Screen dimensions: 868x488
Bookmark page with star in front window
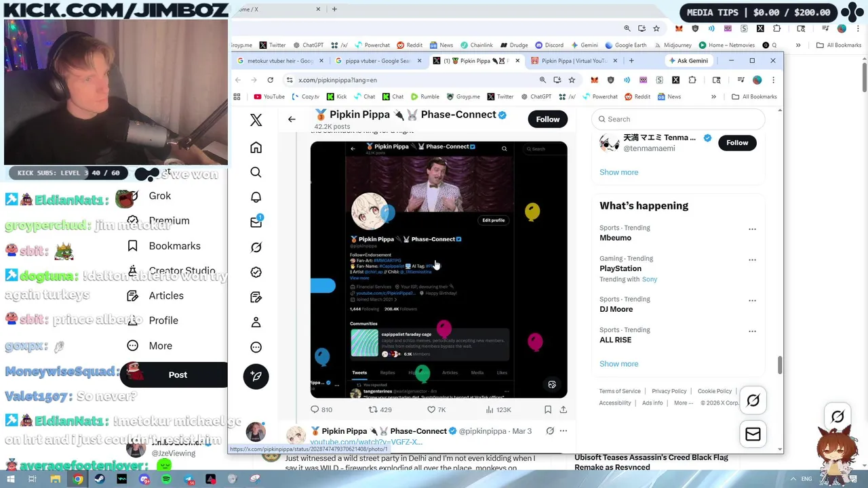click(572, 80)
